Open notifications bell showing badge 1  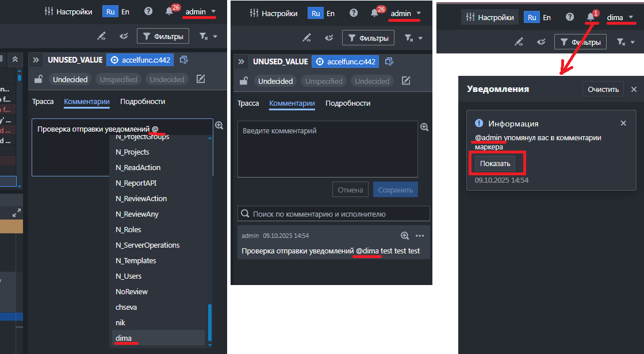[591, 17]
